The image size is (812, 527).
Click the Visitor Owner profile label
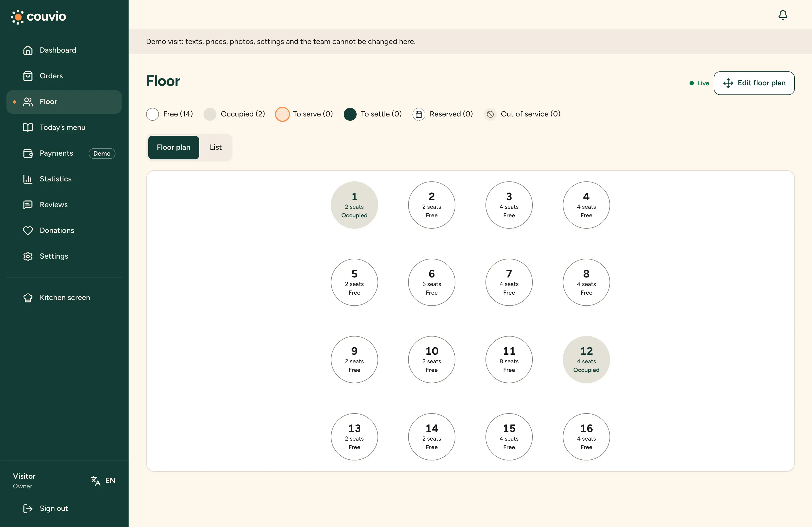(x=24, y=481)
